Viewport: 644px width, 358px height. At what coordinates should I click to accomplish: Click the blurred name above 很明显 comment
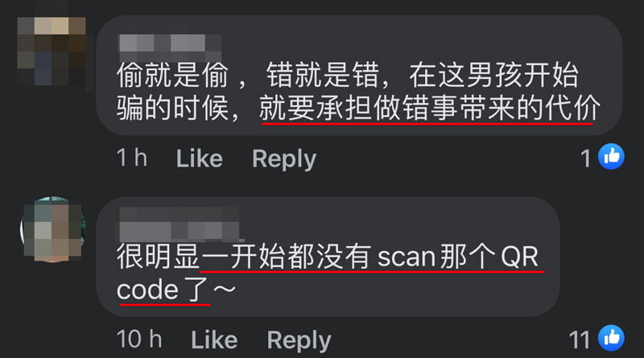point(180,224)
